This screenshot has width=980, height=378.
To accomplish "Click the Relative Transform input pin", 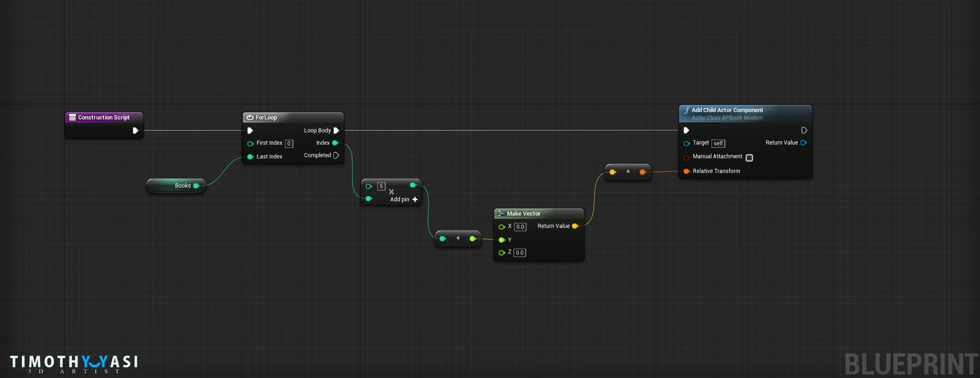I will 687,171.
